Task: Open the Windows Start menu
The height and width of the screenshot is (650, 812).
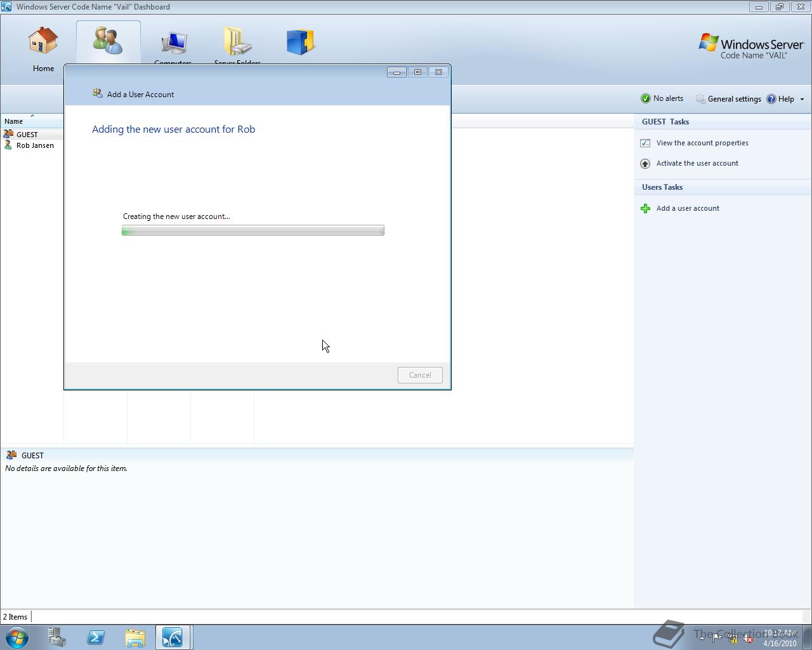Action: click(x=17, y=637)
